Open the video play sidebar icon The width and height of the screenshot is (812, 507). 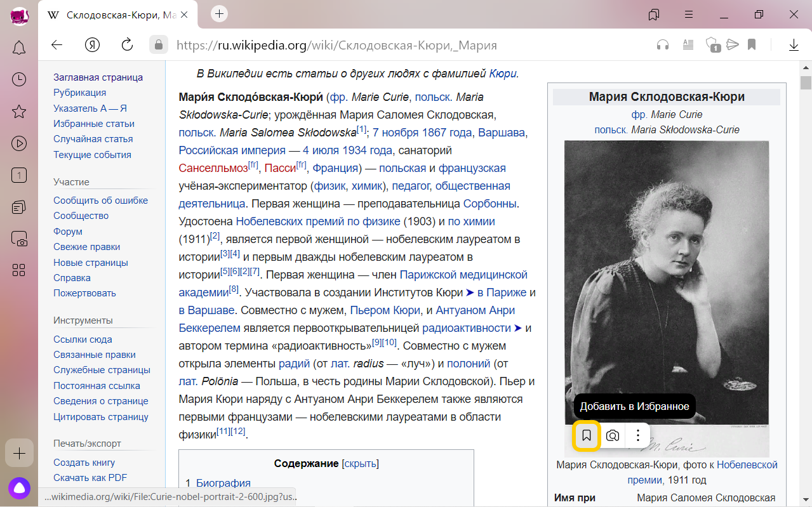19,143
